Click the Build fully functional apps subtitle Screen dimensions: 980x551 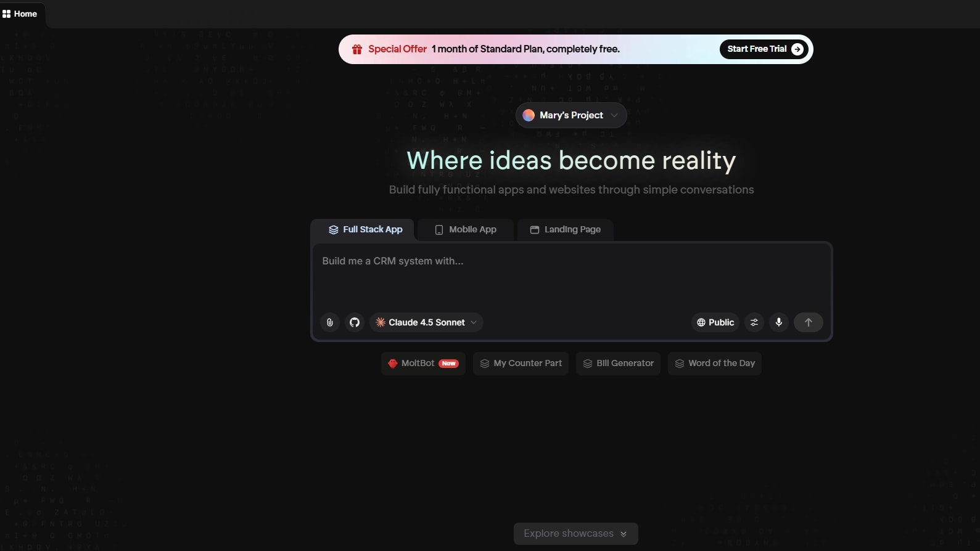tap(571, 190)
